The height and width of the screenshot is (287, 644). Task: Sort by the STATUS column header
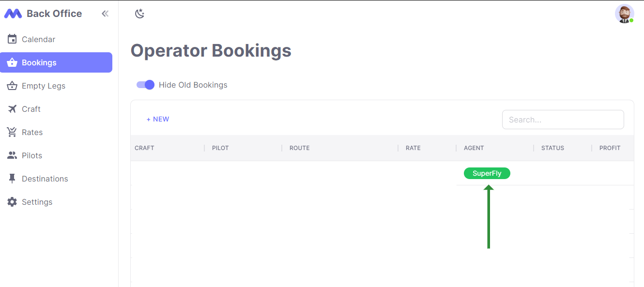point(552,148)
